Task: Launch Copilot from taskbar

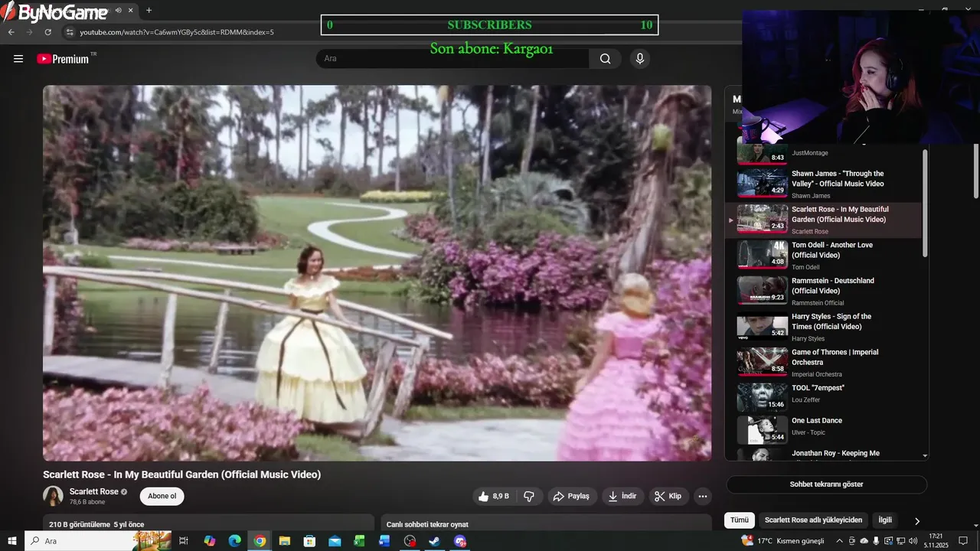Action: point(209,541)
